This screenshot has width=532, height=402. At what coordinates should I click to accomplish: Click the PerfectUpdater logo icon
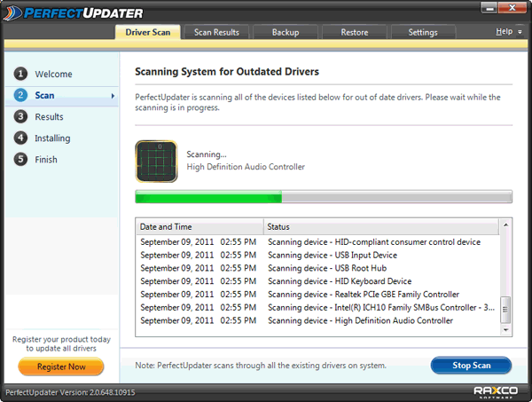coord(12,13)
